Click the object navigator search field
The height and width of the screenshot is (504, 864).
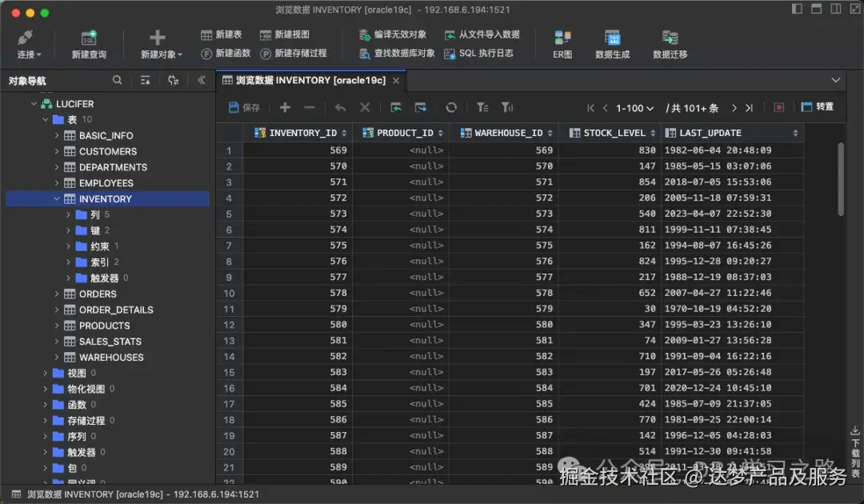click(x=117, y=80)
